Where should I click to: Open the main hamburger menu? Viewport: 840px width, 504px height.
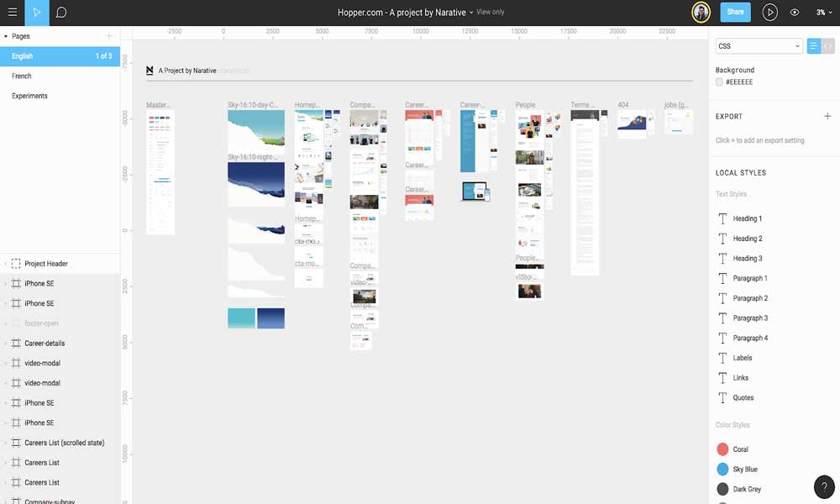tap(12, 12)
